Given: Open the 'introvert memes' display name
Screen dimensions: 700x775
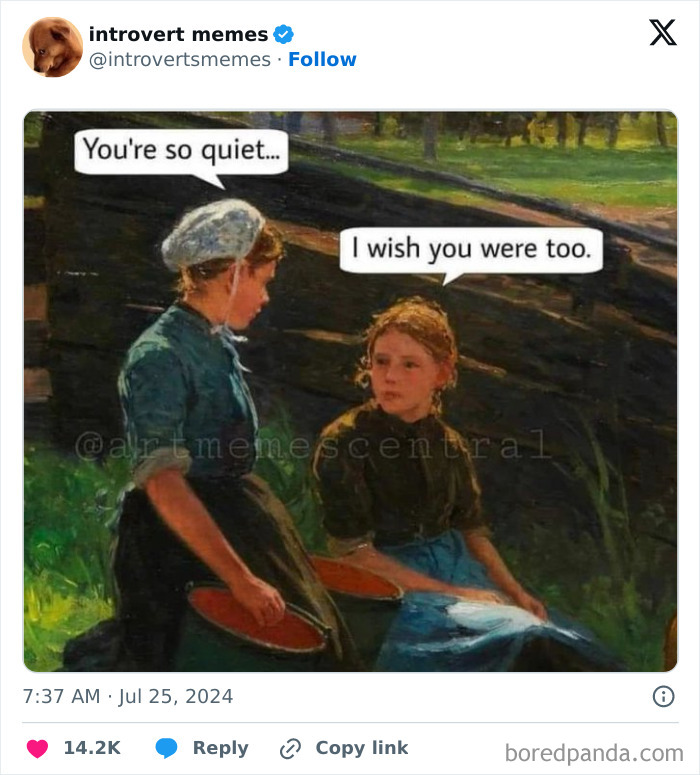Looking at the screenshot, I should coord(178,34).
